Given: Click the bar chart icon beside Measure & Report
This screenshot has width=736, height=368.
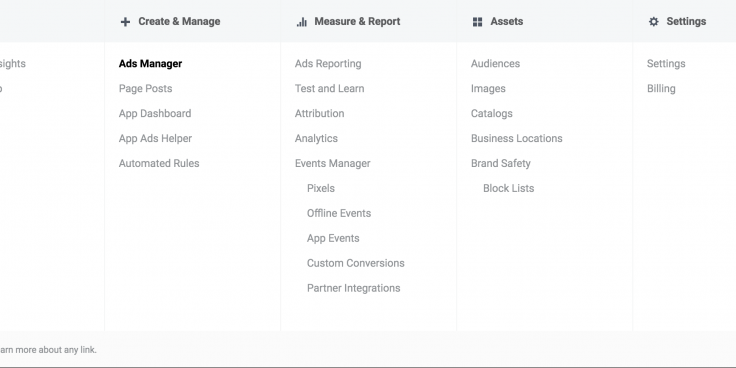Looking at the screenshot, I should coord(302,22).
